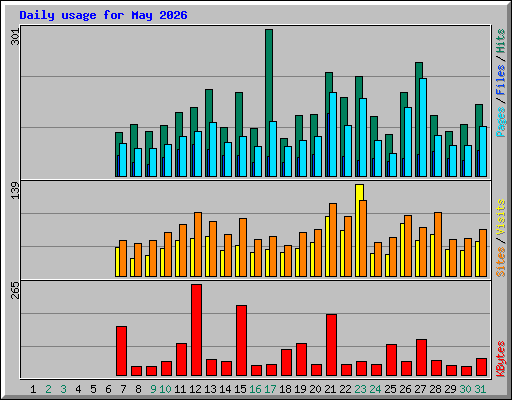Click day label 6 on the x-axis
The image size is (512, 400).
coord(108,389)
